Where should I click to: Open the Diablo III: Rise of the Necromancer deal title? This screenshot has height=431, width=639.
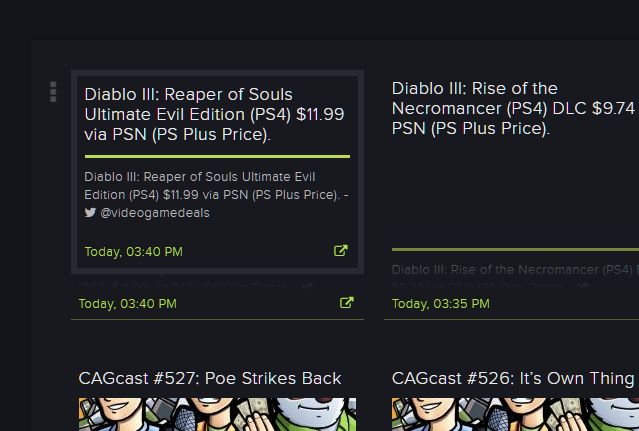(515, 108)
